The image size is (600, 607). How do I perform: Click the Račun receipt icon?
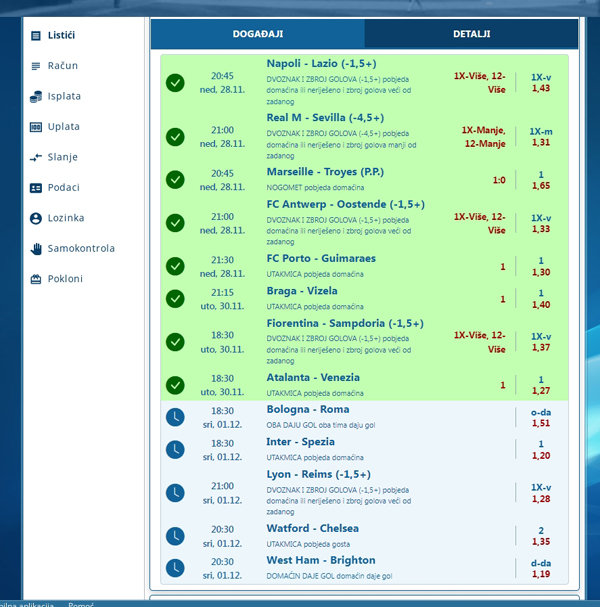pos(36,66)
